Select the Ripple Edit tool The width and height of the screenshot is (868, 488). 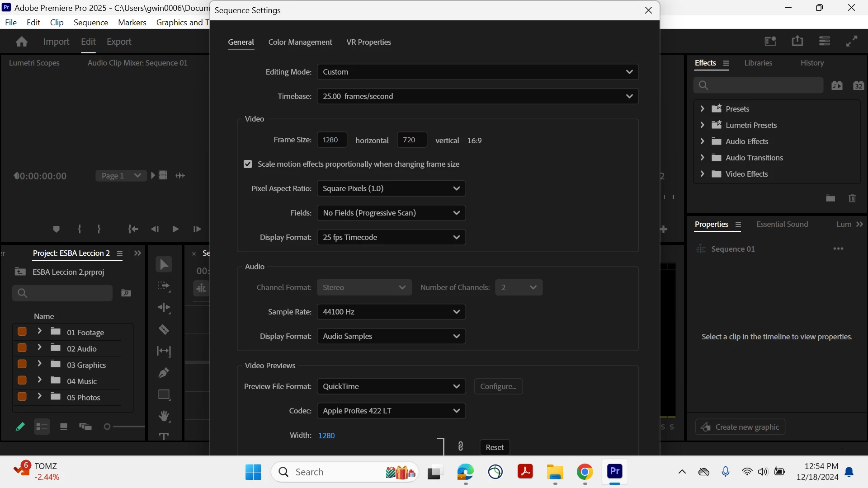click(164, 308)
